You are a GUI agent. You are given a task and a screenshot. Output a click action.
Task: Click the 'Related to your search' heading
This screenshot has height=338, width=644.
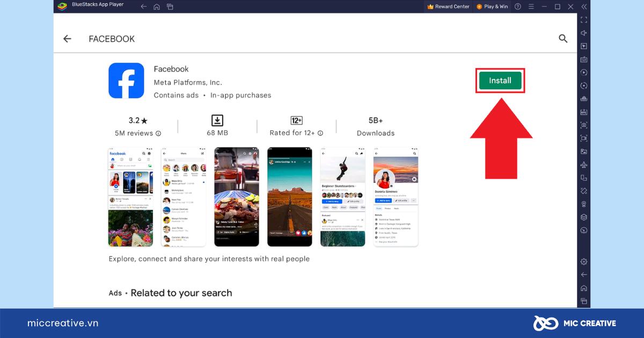[181, 293]
